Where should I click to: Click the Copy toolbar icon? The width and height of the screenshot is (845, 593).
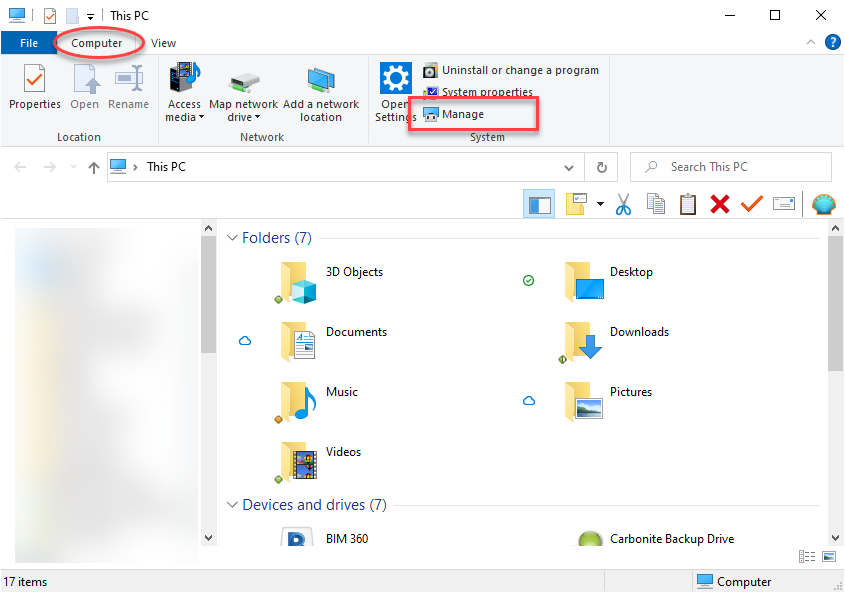pos(656,204)
